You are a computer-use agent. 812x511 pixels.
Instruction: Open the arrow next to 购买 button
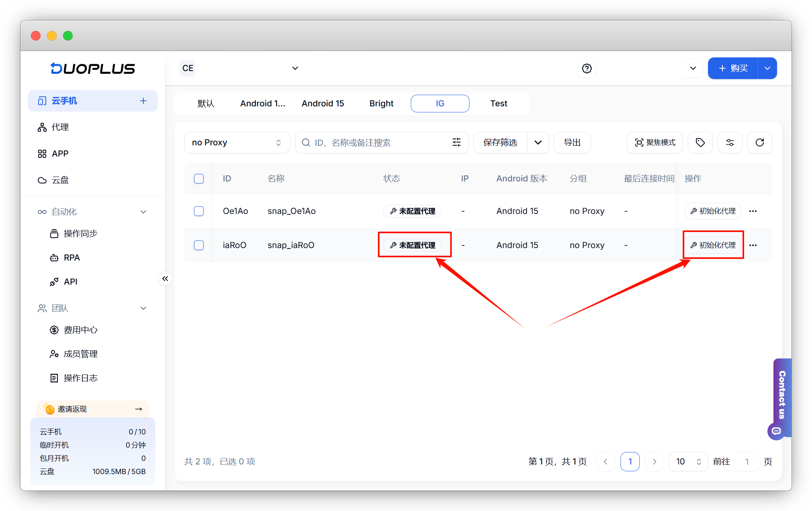click(x=767, y=68)
